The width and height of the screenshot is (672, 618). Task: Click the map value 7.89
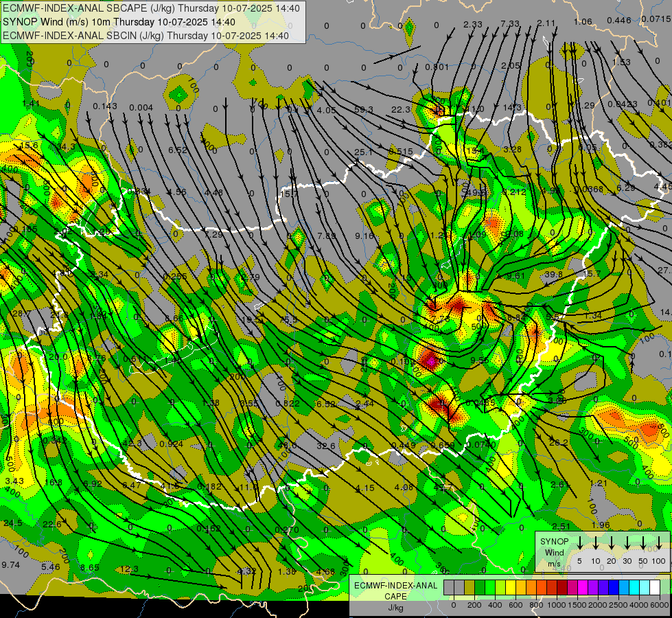(327, 236)
